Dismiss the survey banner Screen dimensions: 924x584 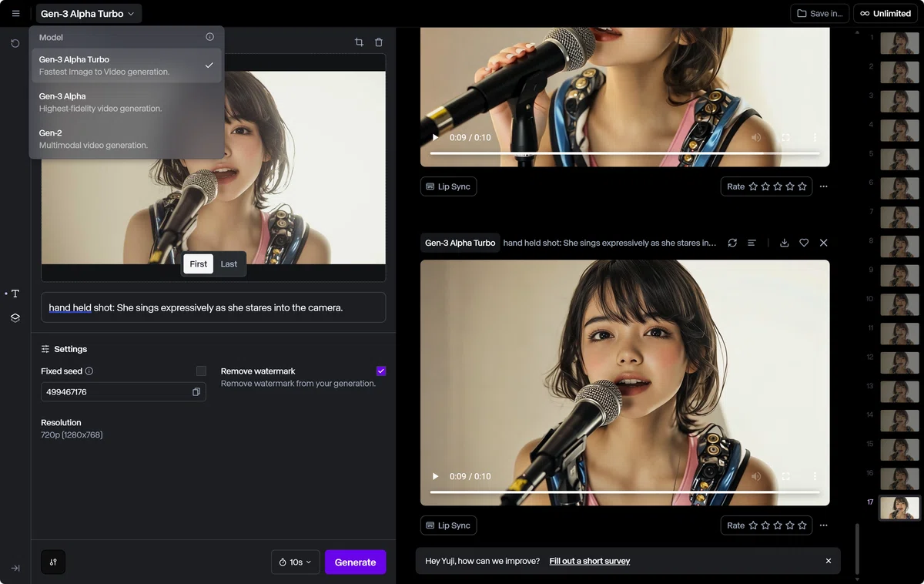[x=829, y=561]
